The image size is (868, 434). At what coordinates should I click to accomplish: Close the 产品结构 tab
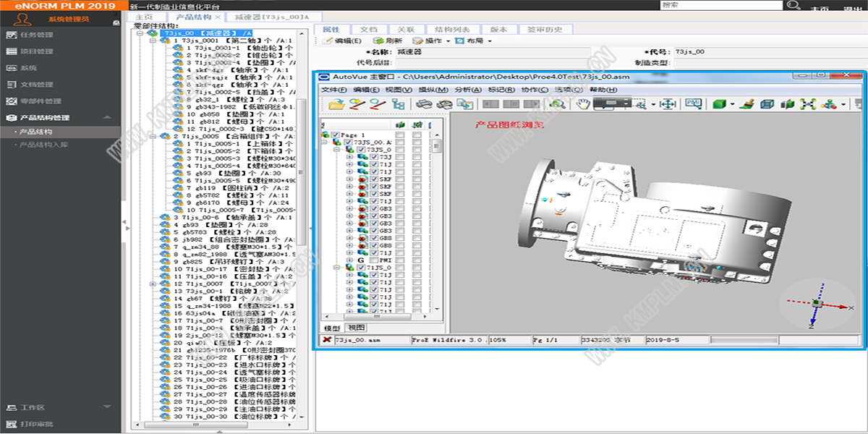point(218,17)
